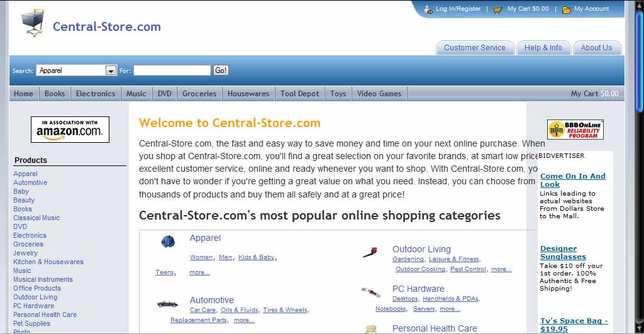
Task: Open the About Us tab
Action: coord(596,48)
